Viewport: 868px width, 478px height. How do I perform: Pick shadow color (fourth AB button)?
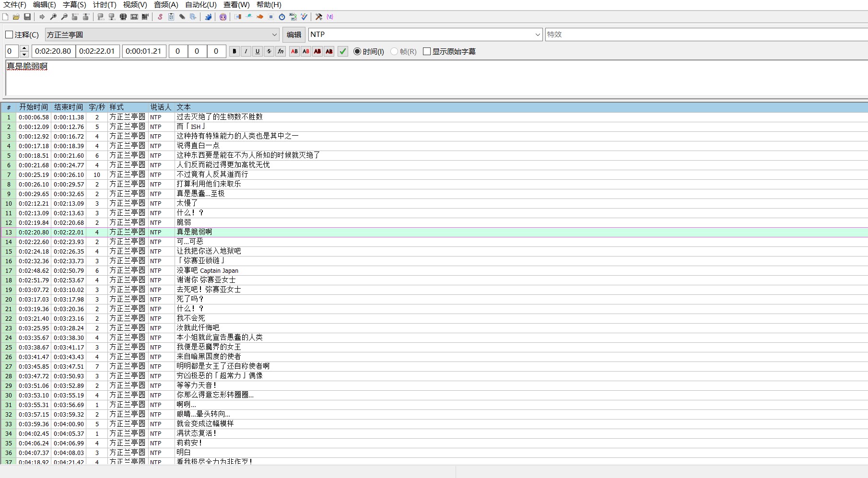coord(329,51)
